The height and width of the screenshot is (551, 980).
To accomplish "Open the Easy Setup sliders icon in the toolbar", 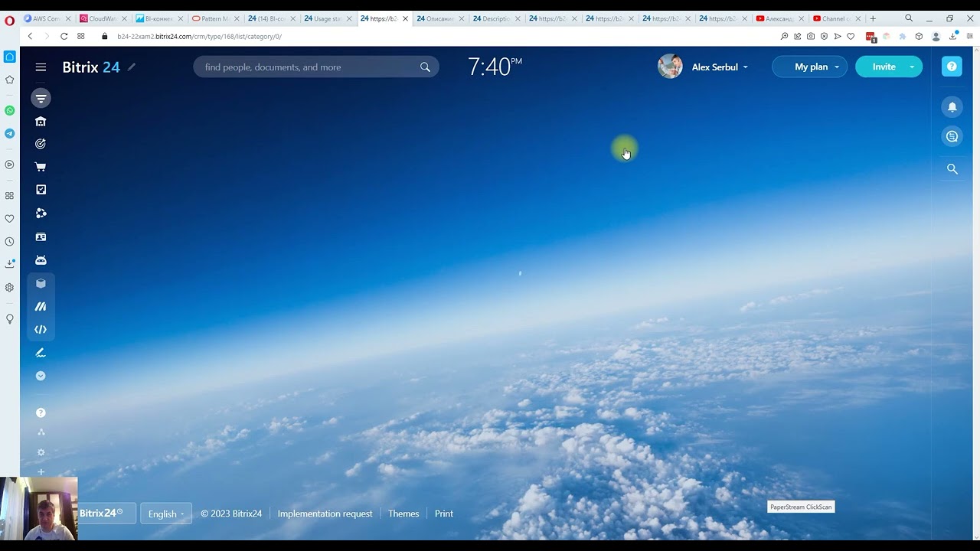I will click(x=969, y=36).
